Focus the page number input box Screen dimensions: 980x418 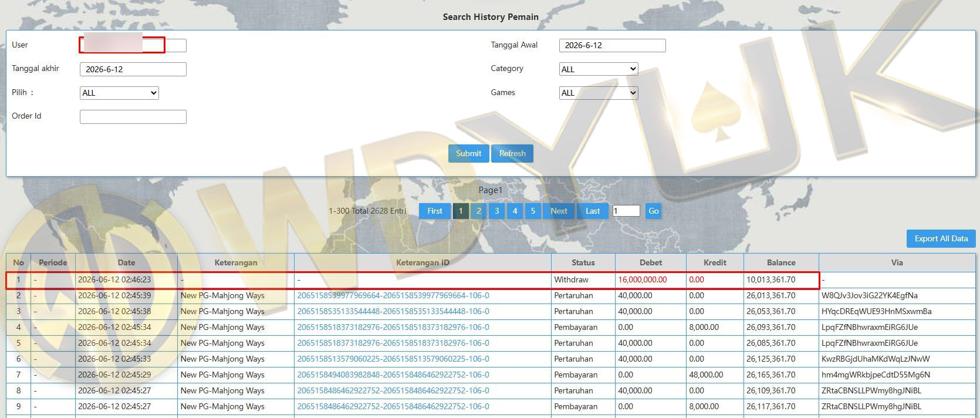(626, 211)
